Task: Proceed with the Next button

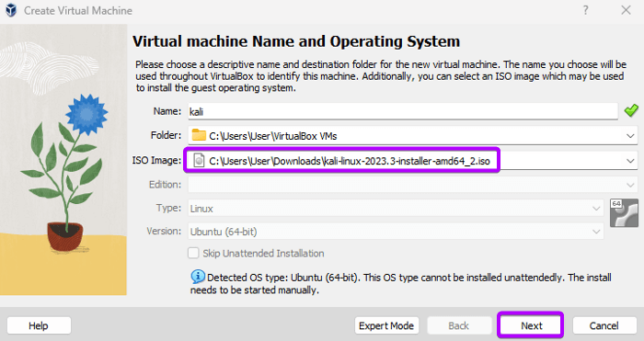Action: point(532,325)
